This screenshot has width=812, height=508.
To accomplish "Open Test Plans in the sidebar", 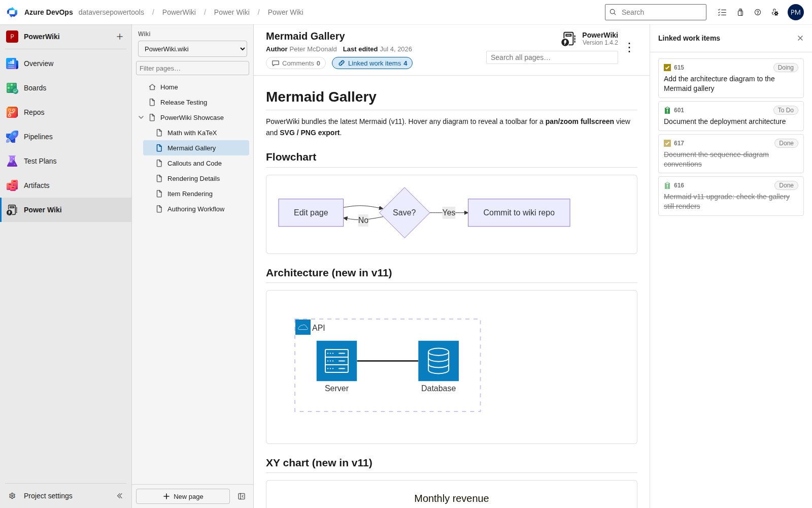I will [x=66, y=161].
